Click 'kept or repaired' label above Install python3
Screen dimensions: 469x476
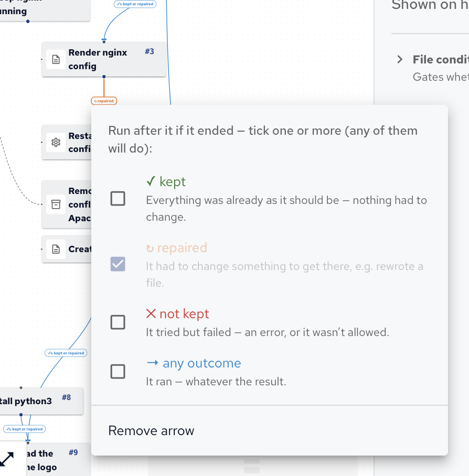coord(66,353)
